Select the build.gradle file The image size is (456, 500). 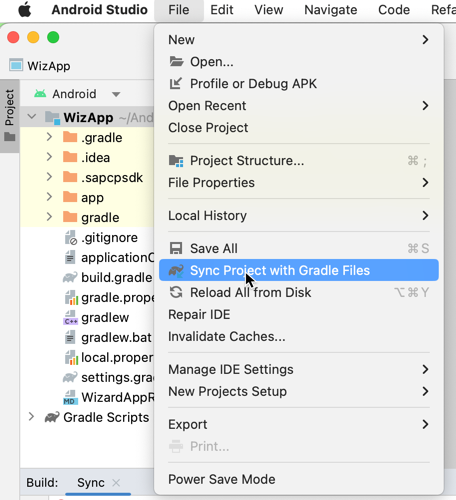click(x=117, y=278)
